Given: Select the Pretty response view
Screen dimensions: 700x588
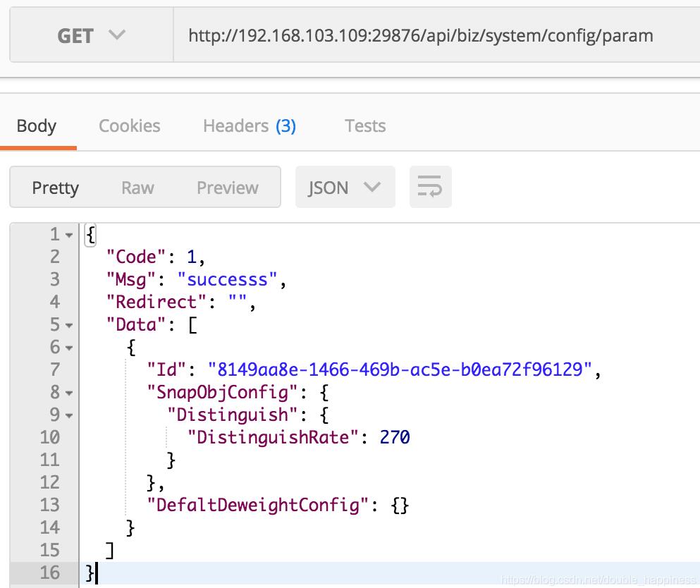Looking at the screenshot, I should (55, 187).
